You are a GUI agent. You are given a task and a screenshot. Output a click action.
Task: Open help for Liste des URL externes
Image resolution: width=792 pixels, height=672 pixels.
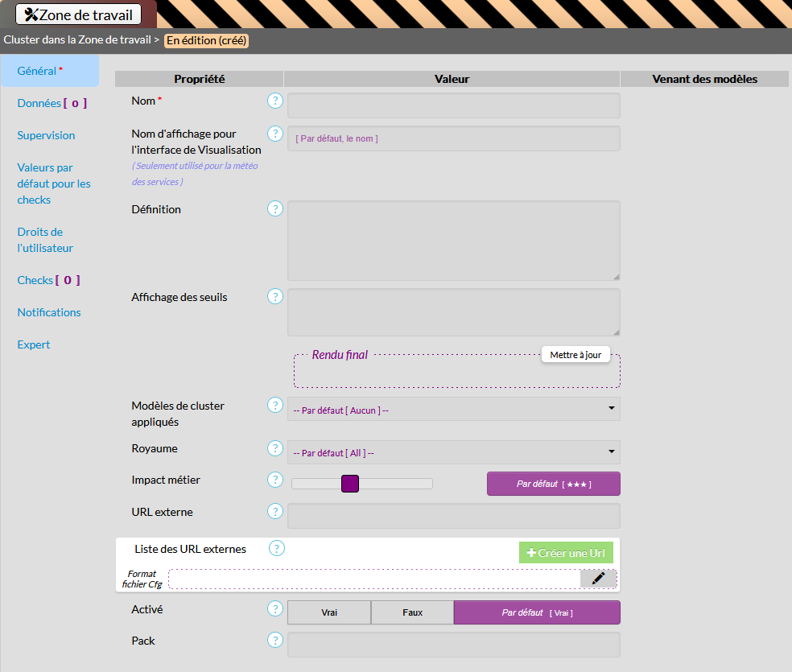[277, 549]
